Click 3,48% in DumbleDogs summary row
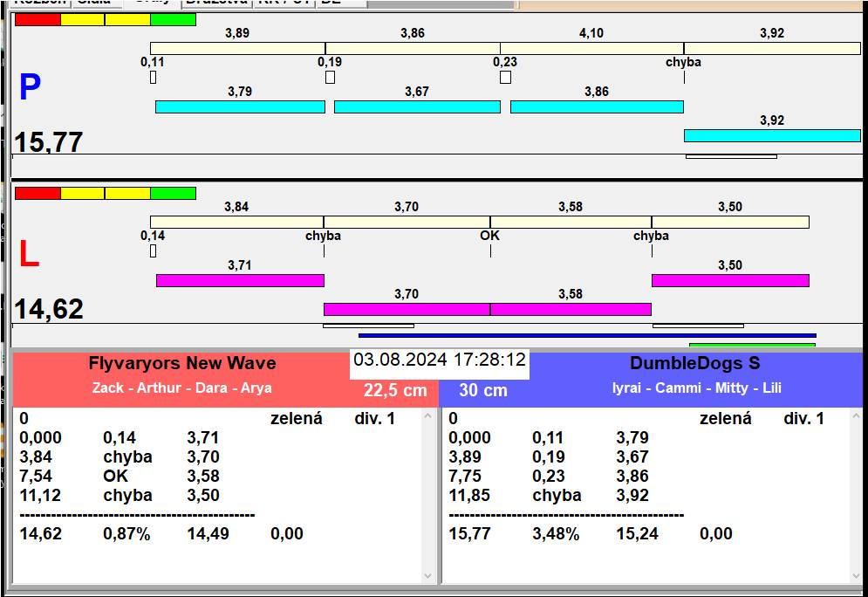 click(x=556, y=534)
